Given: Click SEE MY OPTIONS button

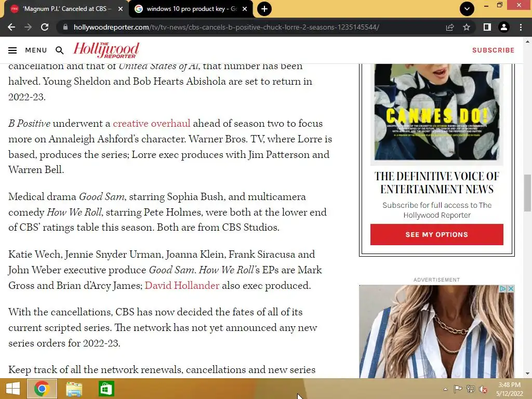Looking at the screenshot, I should point(436,234).
